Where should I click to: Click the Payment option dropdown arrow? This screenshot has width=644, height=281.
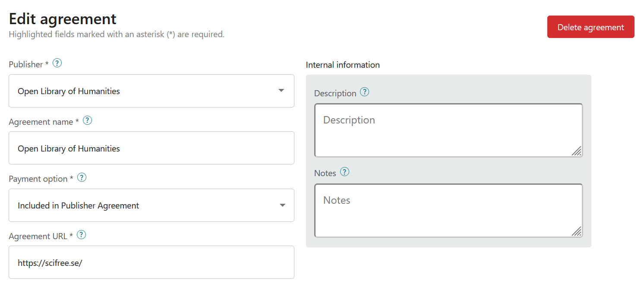coord(281,205)
